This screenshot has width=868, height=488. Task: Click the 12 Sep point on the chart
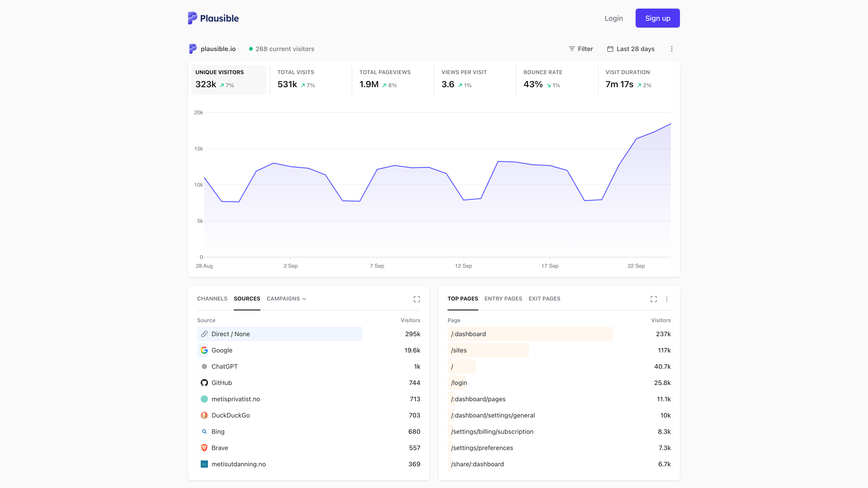[464, 200]
